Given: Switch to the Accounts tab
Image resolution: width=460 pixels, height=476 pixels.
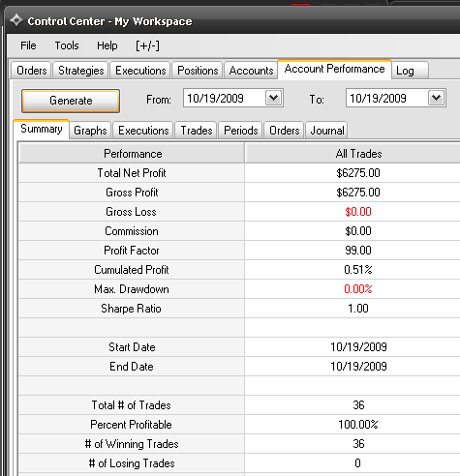Looking at the screenshot, I should pyautogui.click(x=251, y=71).
